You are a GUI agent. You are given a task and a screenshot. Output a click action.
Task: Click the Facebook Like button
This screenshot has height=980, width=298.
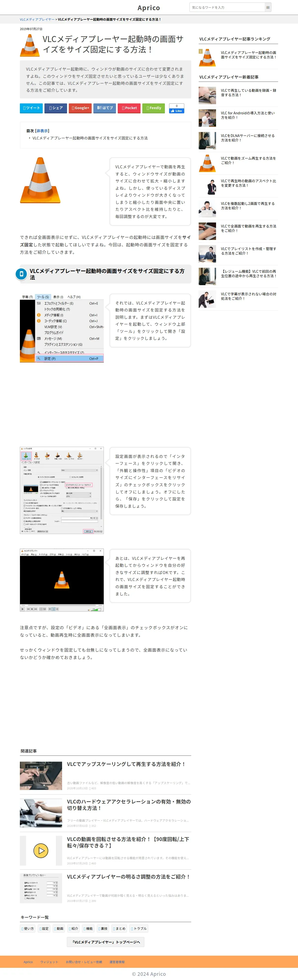pos(176,111)
